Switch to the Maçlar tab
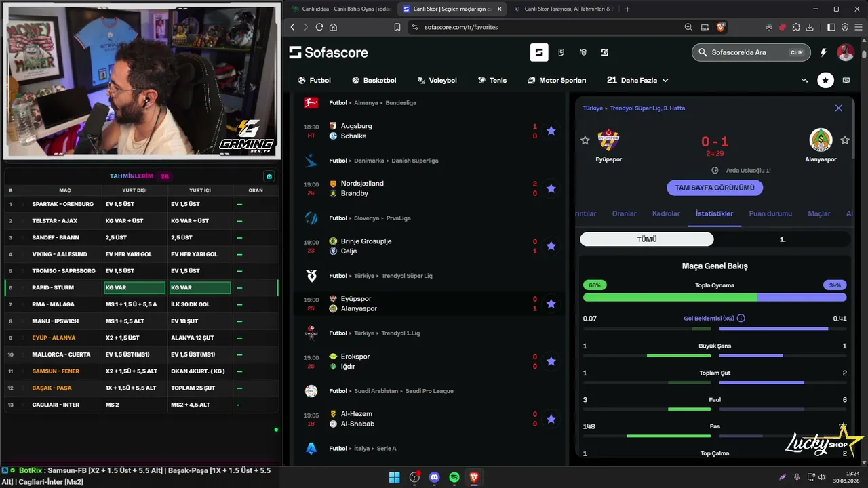 (x=819, y=213)
